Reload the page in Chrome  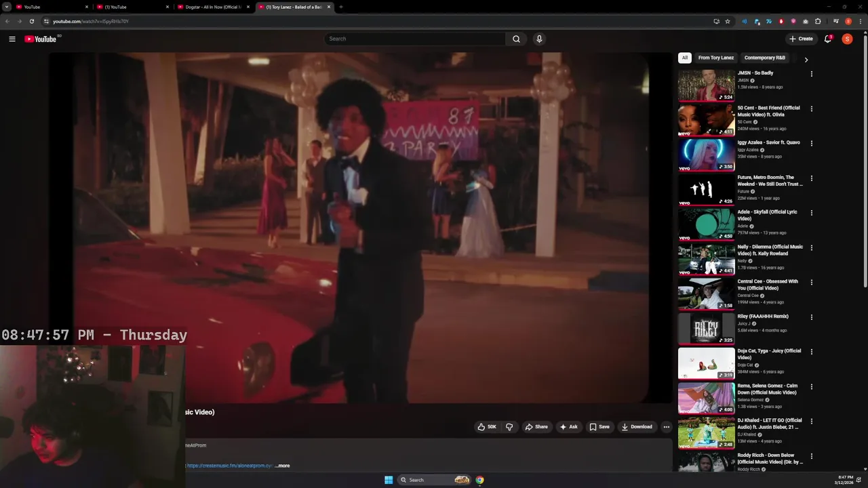tap(31, 21)
